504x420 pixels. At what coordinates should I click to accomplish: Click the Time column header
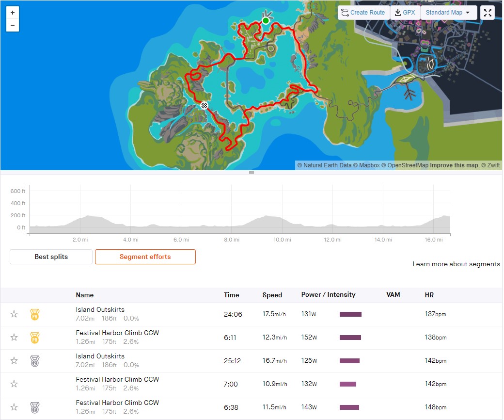click(232, 295)
